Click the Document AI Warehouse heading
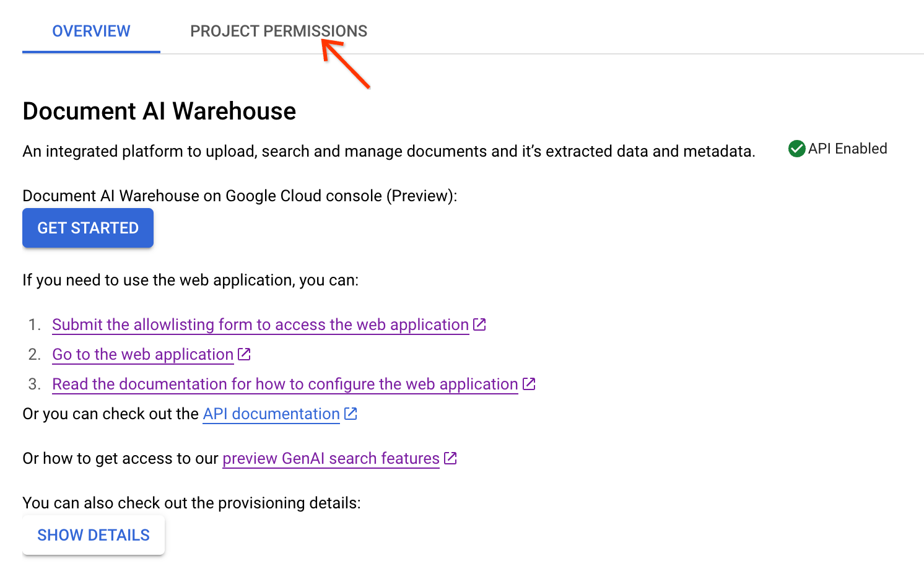 (159, 111)
